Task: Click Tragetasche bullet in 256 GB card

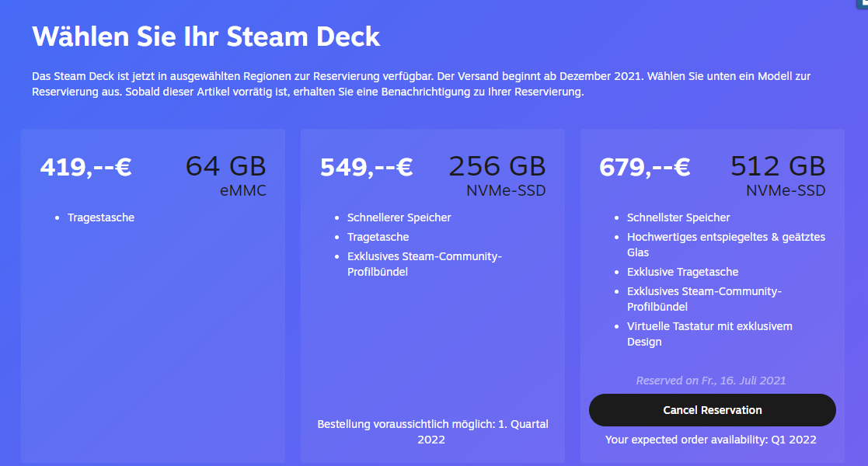Action: click(x=378, y=237)
